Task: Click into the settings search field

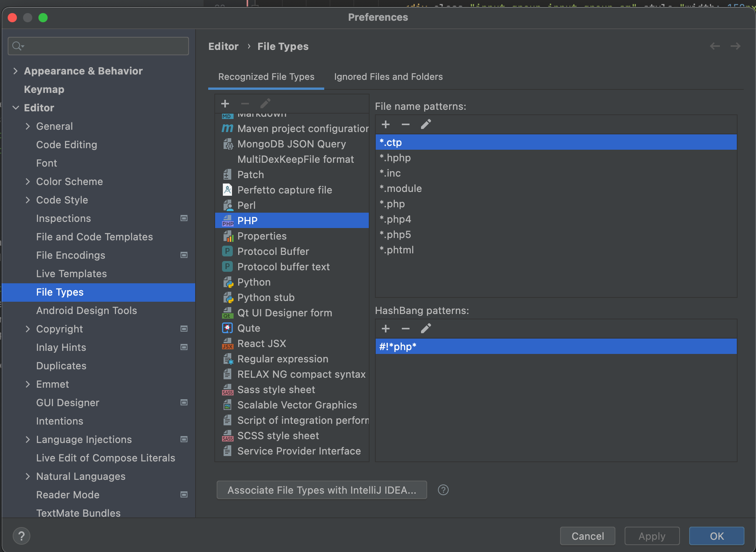Action: pos(104,46)
